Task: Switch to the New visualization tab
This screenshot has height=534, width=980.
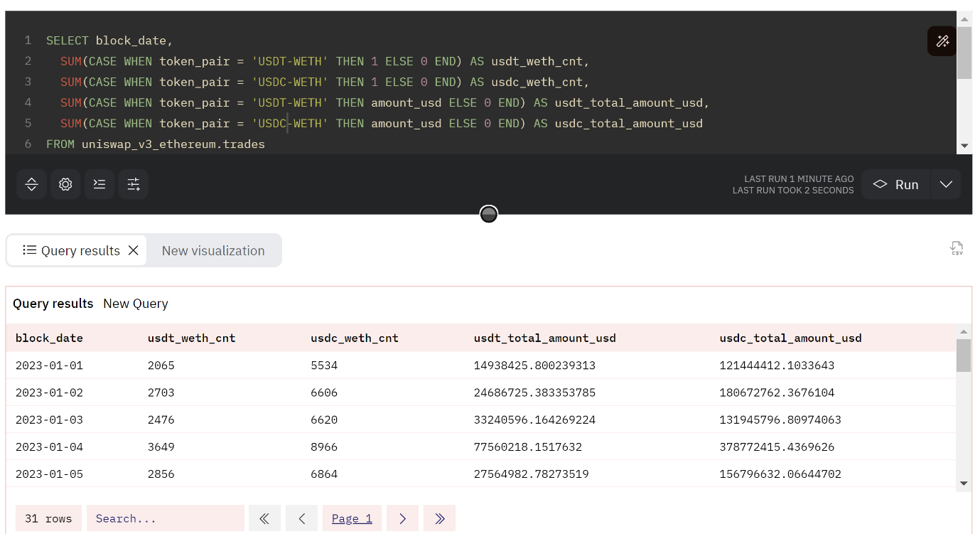Action: (213, 250)
